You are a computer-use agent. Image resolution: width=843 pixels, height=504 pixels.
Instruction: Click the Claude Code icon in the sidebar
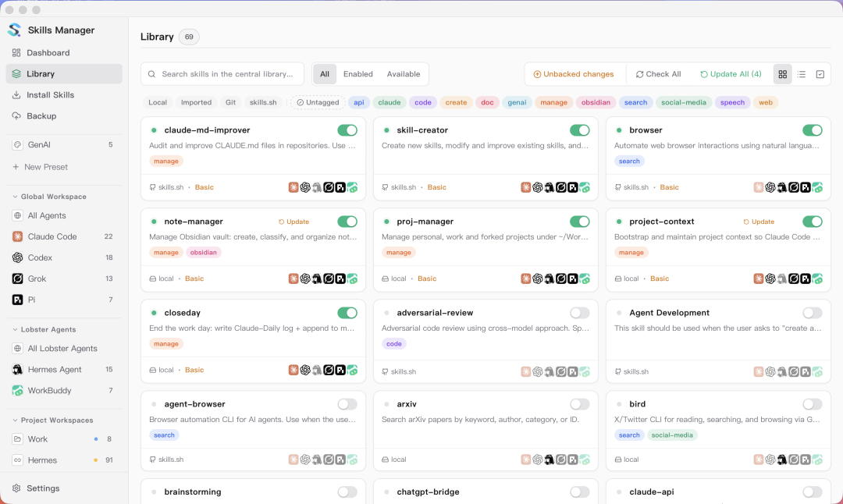[17, 236]
